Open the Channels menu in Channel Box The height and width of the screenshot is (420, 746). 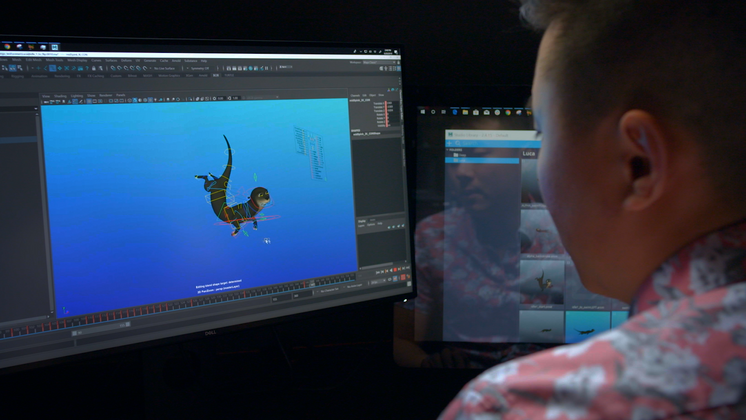point(355,96)
